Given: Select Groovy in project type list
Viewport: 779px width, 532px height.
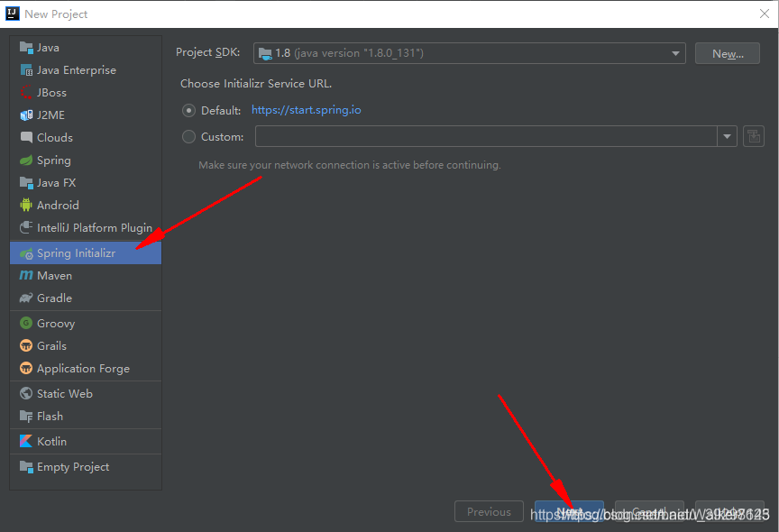Looking at the screenshot, I should [86, 324].
